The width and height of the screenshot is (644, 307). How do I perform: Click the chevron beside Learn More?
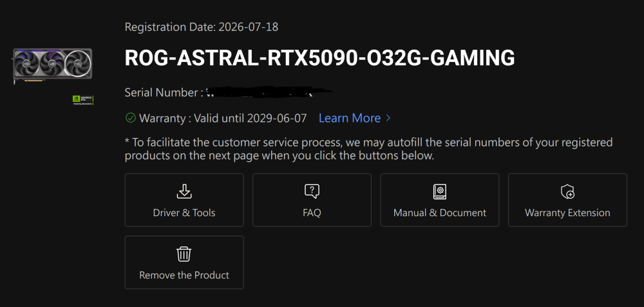(x=388, y=119)
